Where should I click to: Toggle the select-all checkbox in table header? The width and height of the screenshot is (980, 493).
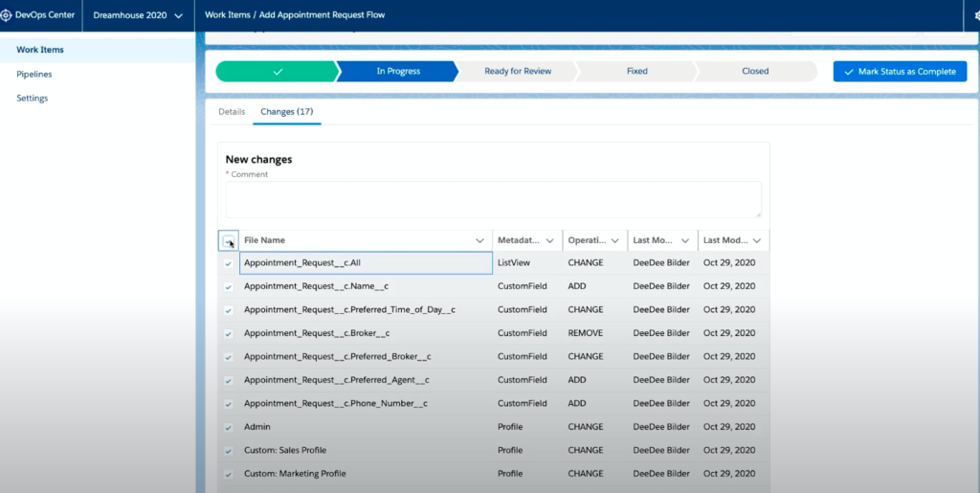coord(228,240)
